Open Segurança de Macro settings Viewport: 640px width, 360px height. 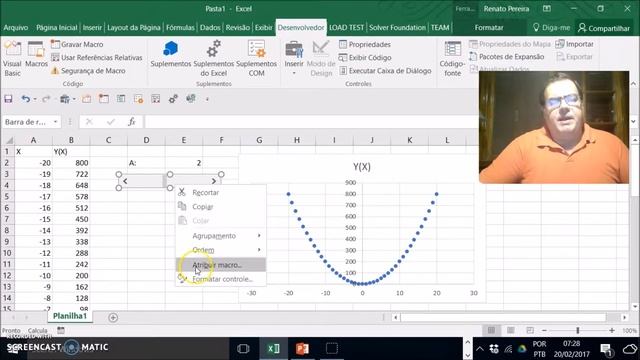[x=88, y=71]
